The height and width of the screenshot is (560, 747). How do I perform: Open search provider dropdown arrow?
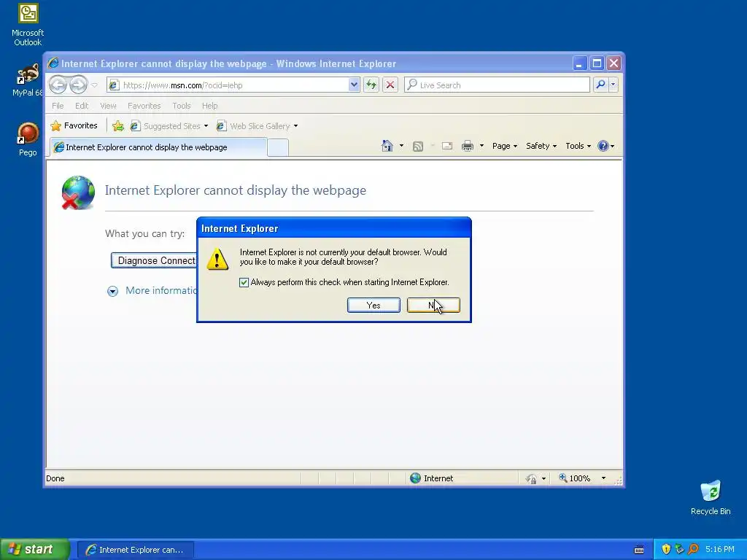click(x=613, y=85)
